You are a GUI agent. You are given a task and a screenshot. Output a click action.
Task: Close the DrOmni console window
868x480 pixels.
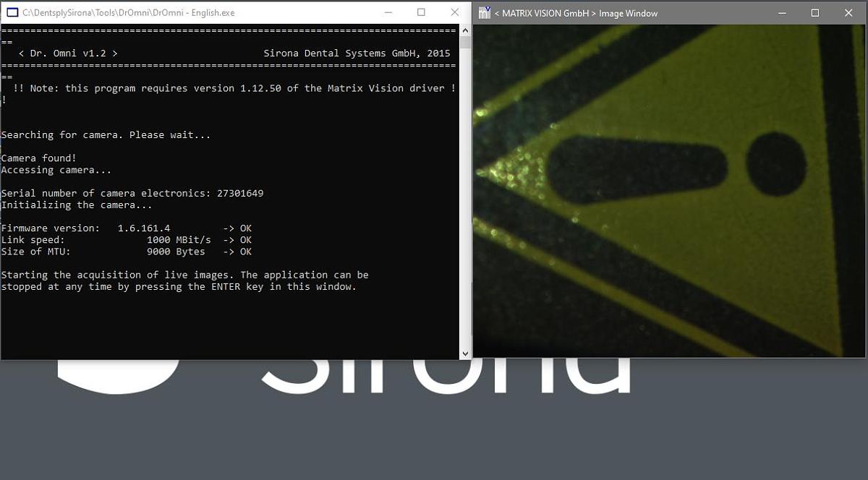click(x=454, y=12)
